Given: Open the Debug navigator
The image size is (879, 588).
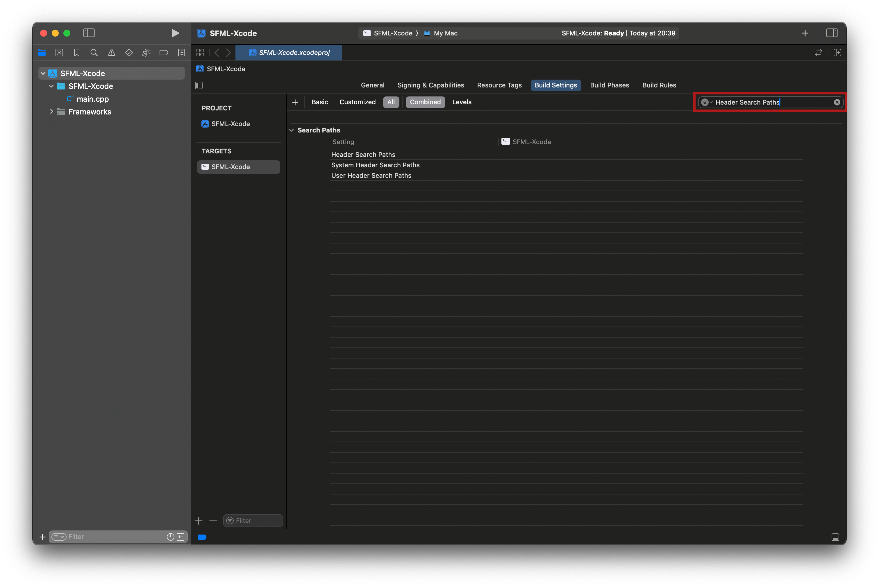Looking at the screenshot, I should pos(146,53).
